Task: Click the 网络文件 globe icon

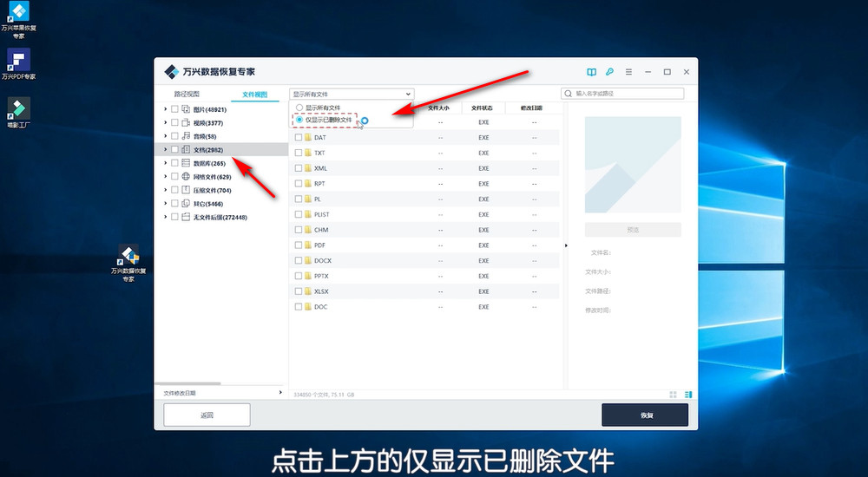Action: click(186, 177)
